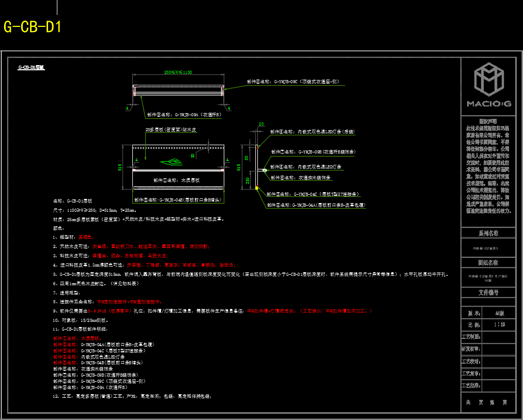Click the 文件编号 title block cell
This screenshot has width=523, height=420.
coord(488,292)
